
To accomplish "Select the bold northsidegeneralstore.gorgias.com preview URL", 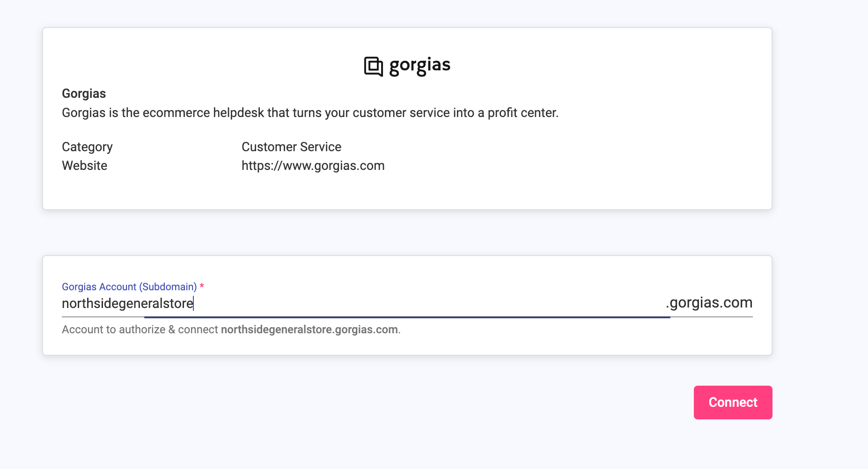I will (x=309, y=330).
